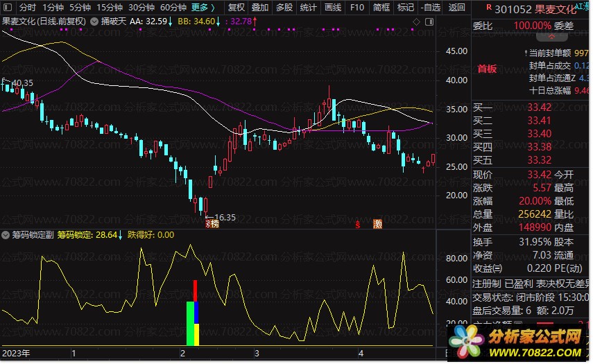This screenshot has height=364, width=593.
Task: Click 总量 value 256242
Action: tap(534, 214)
